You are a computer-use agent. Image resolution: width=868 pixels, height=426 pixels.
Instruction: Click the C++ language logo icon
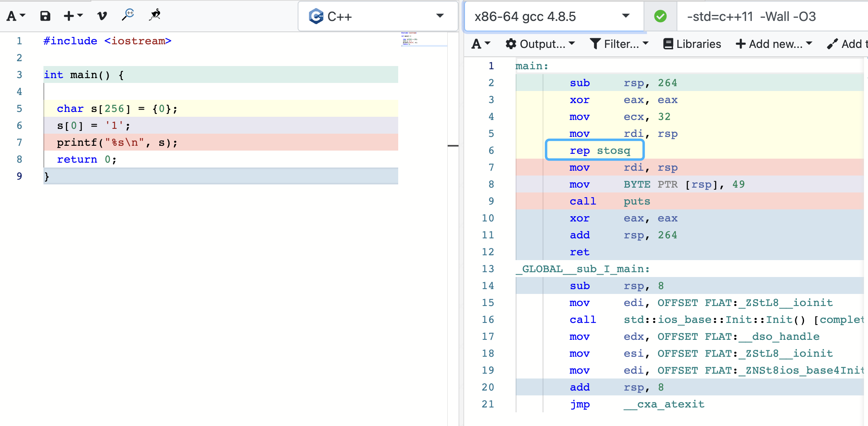pyautogui.click(x=316, y=17)
